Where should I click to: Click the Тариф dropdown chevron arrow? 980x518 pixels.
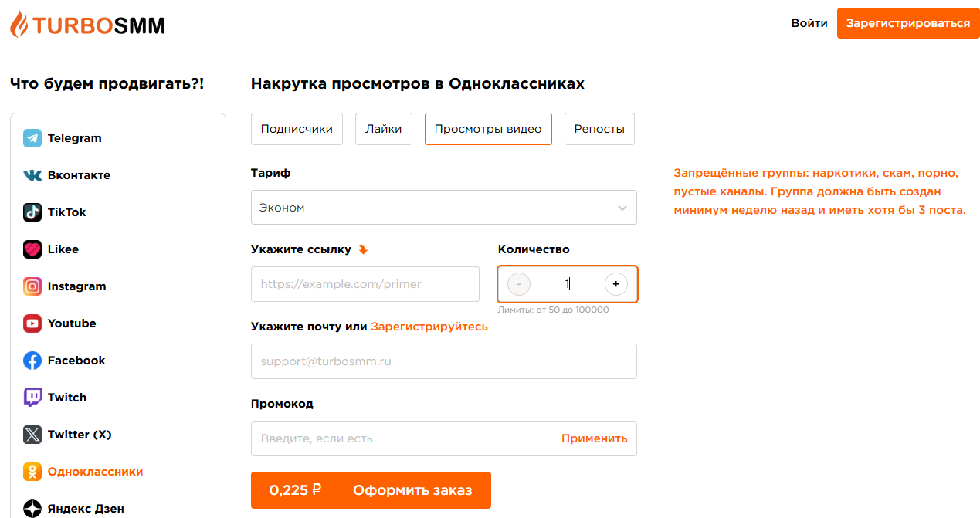click(x=622, y=208)
